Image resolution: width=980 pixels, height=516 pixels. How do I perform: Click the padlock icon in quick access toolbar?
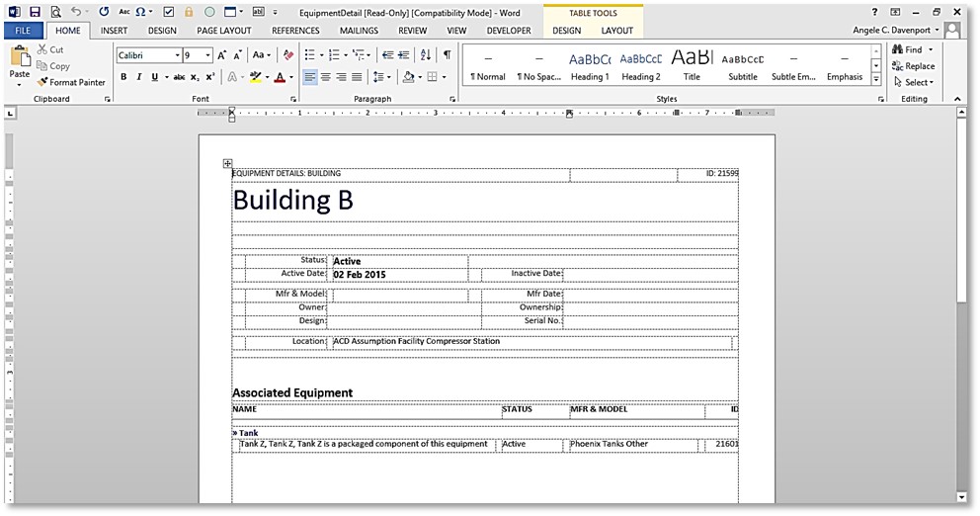click(189, 12)
